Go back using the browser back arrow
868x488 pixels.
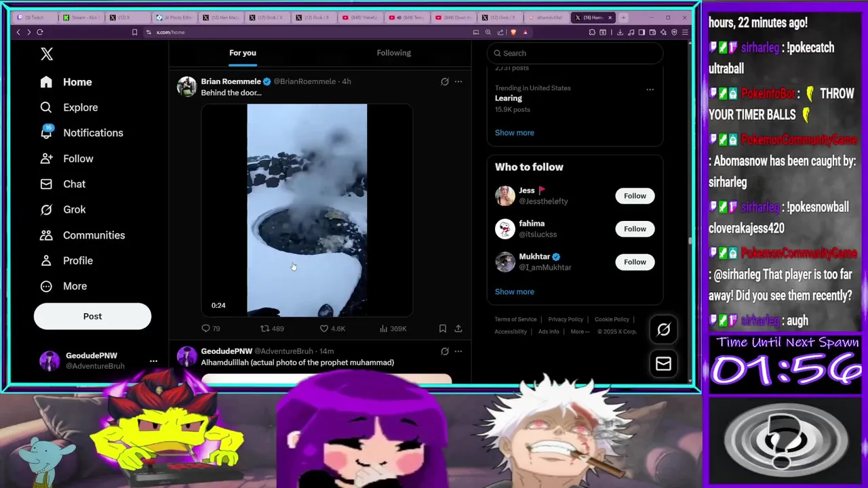(x=18, y=32)
